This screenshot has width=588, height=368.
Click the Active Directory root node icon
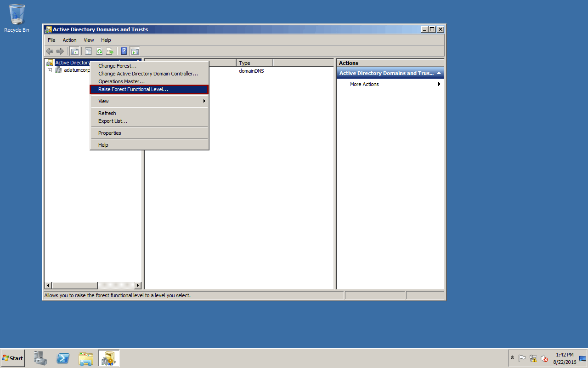[50, 63]
